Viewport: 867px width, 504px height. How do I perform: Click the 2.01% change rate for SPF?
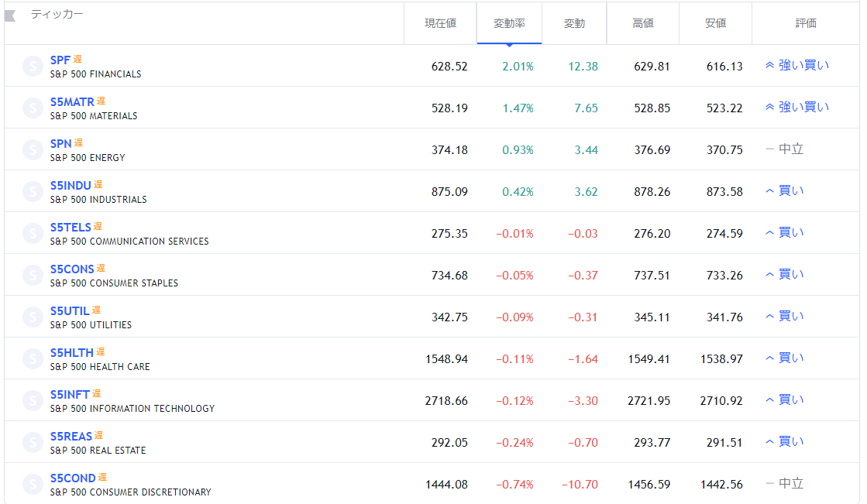coord(518,67)
